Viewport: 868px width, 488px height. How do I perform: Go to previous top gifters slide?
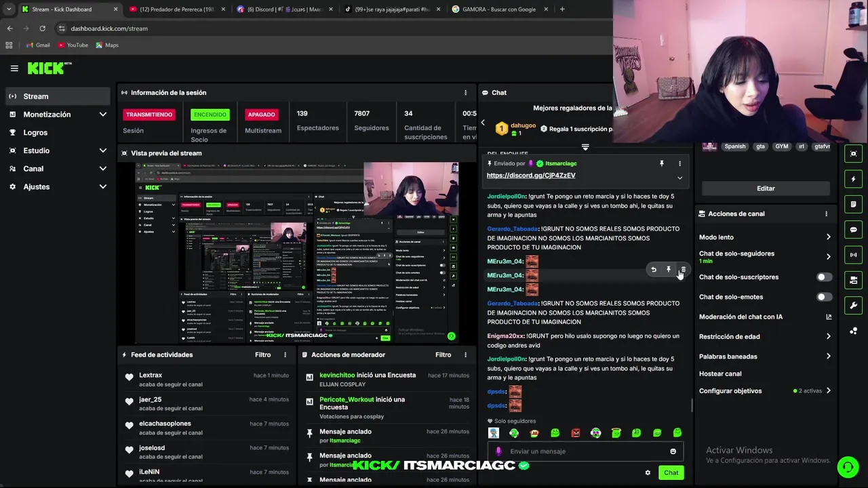[x=483, y=123]
